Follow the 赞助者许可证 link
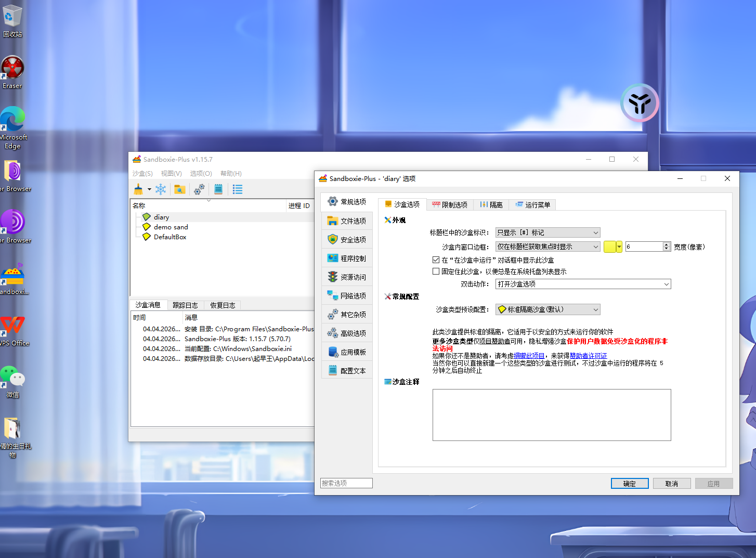The width and height of the screenshot is (756, 558). pyautogui.click(x=589, y=356)
